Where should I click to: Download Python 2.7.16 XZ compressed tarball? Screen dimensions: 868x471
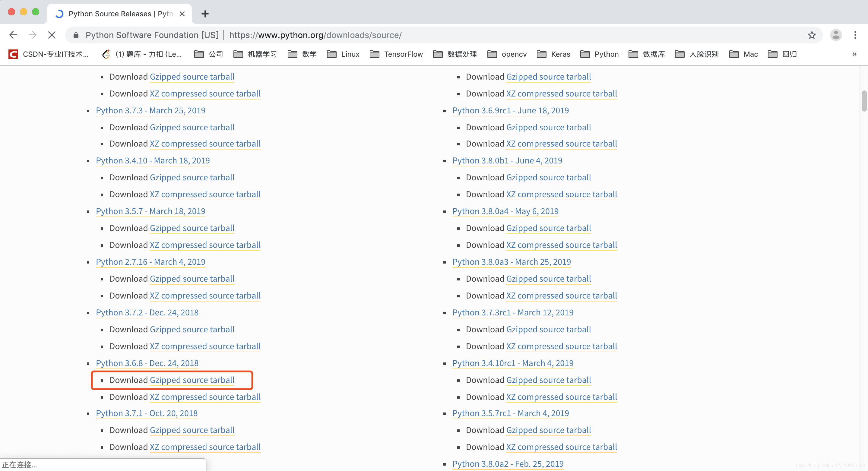coord(205,296)
